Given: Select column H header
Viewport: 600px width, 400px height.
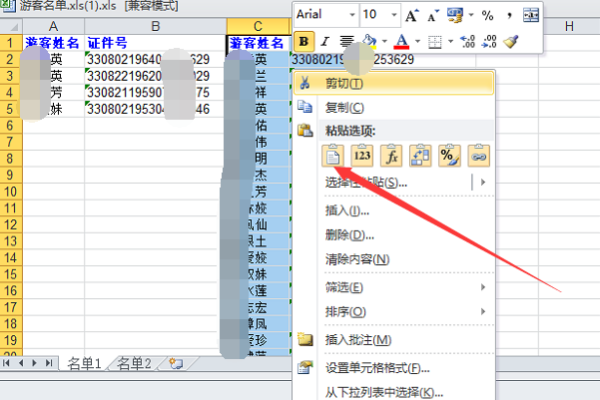Looking at the screenshot, I should point(569,26).
